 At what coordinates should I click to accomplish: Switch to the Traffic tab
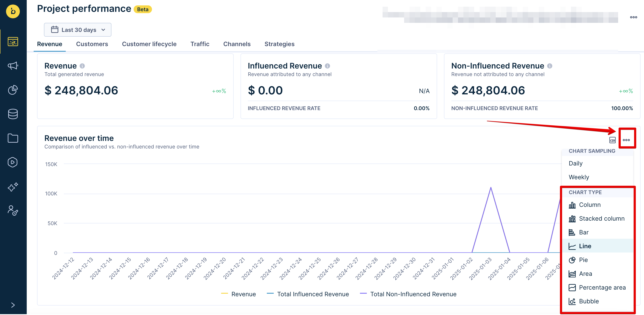pyautogui.click(x=200, y=44)
